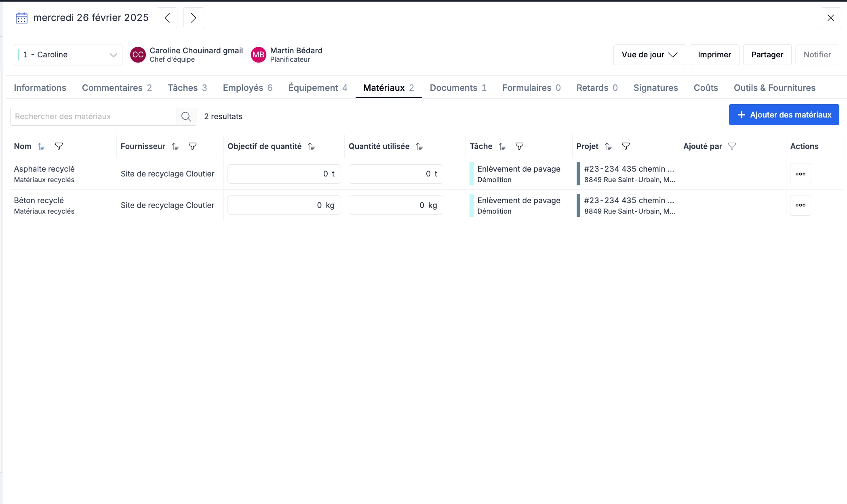The image size is (847, 504).
Task: Filter the Fournisseur column
Action: 193,147
